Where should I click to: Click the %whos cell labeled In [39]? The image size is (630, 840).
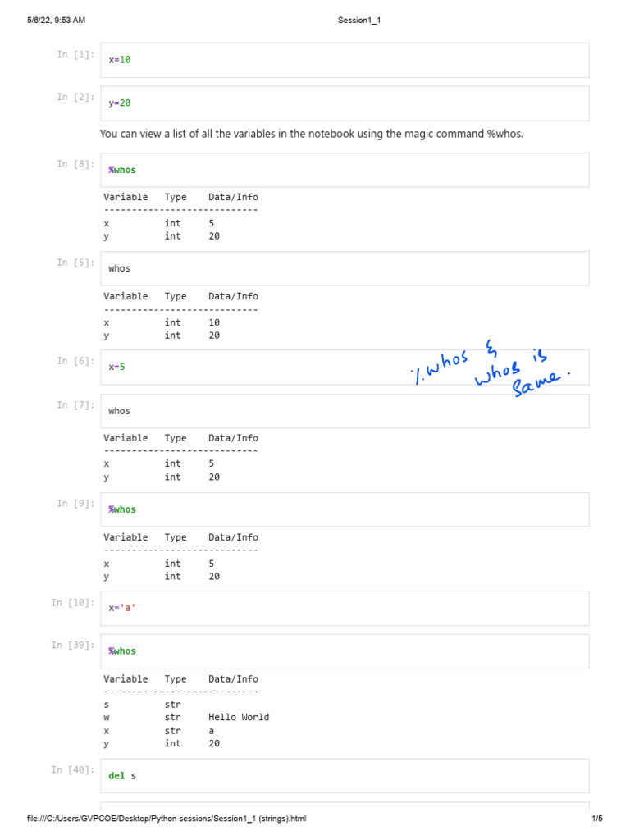345,651
